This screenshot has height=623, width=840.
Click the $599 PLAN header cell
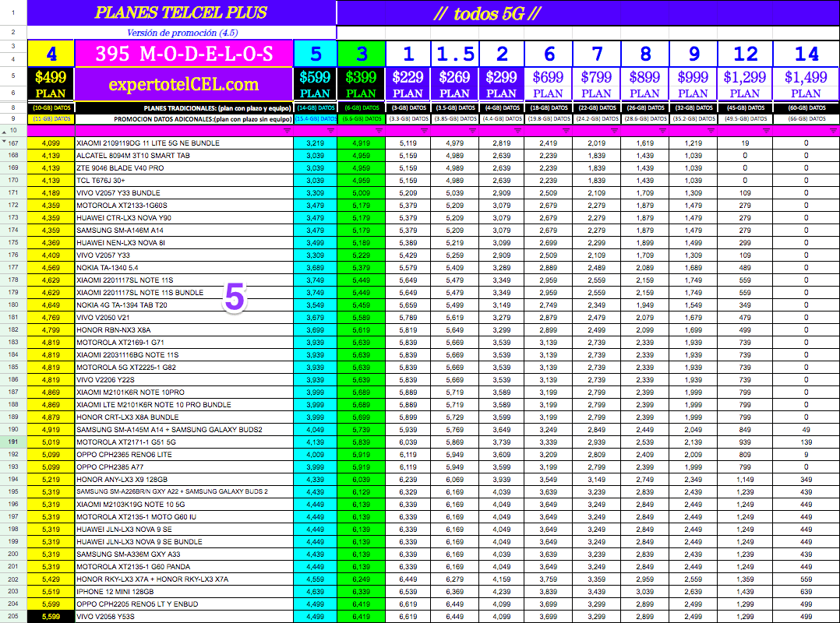315,84
